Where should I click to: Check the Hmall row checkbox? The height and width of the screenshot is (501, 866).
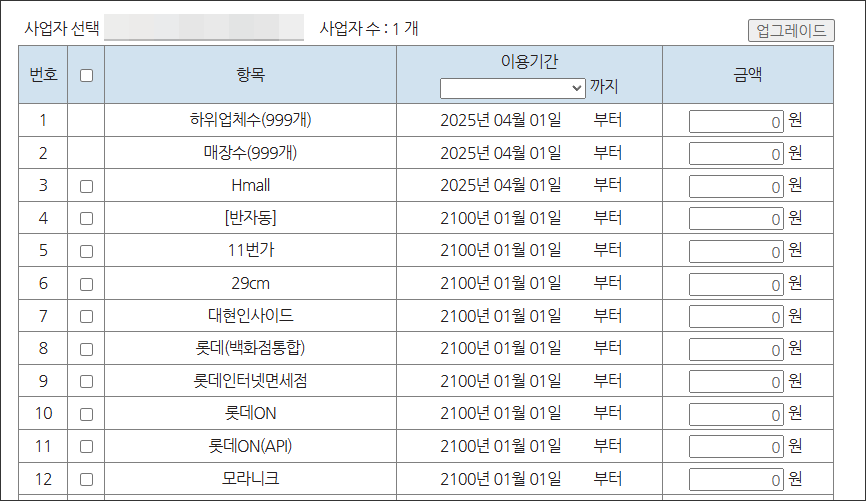coord(86,186)
